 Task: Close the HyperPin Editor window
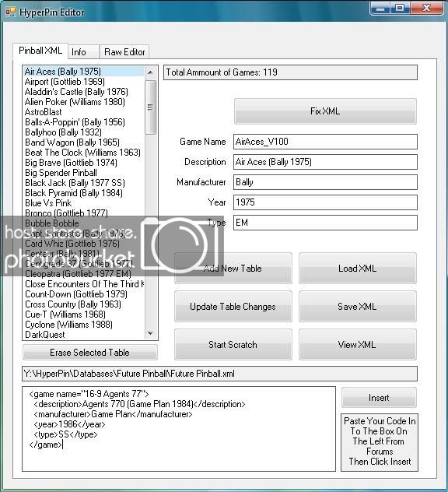(426, 8)
